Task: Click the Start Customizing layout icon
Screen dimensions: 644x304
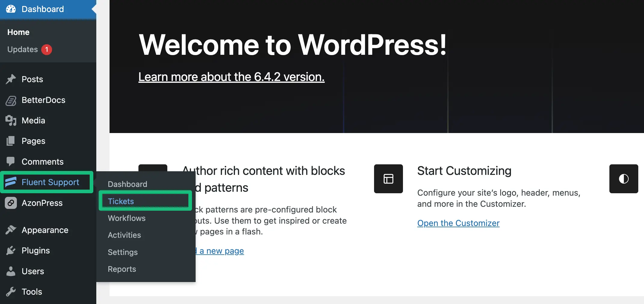Action: point(389,179)
